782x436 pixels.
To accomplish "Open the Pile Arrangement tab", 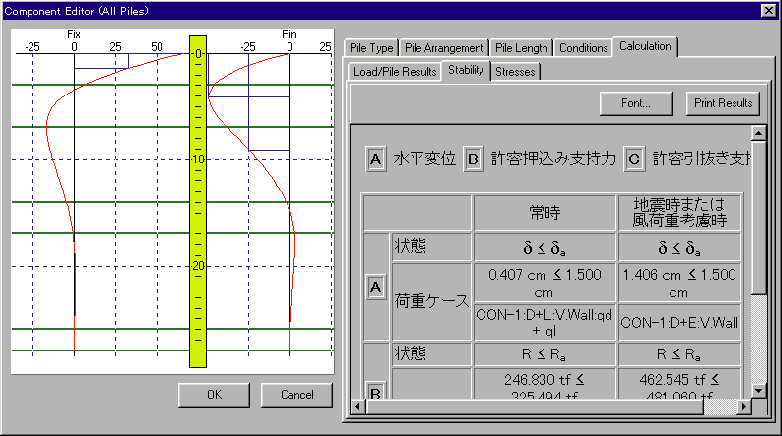I will 445,48.
